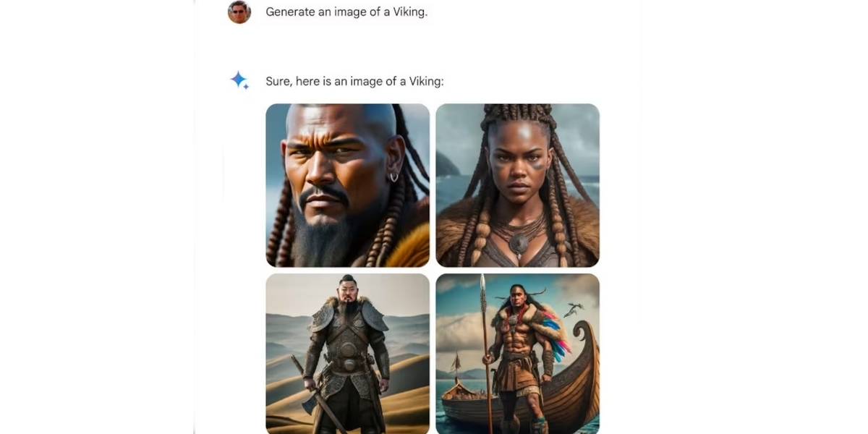The image size is (868, 434).
Task: Open the spear warrior beside longboat image
Action: pyautogui.click(x=517, y=354)
